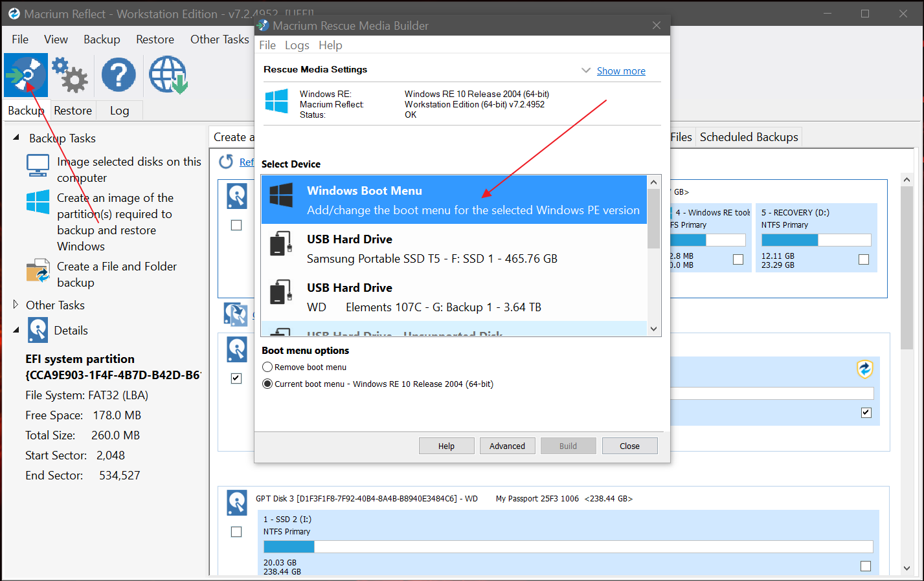Click the Windows logo in Rescue Media Settings

click(276, 102)
